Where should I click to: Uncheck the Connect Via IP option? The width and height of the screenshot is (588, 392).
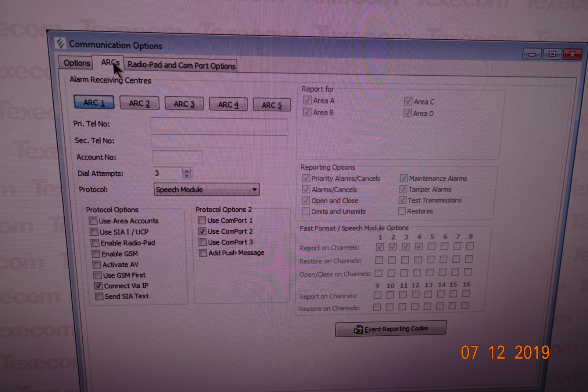coord(98,286)
